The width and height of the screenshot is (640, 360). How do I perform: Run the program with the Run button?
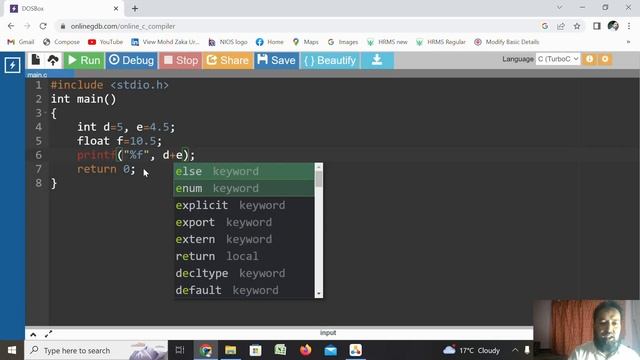[x=84, y=60]
